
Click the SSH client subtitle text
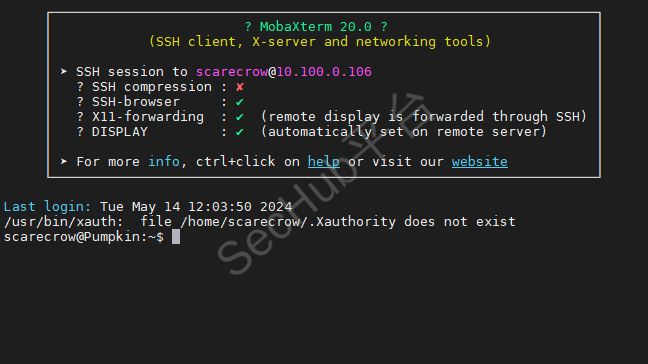tap(320, 42)
